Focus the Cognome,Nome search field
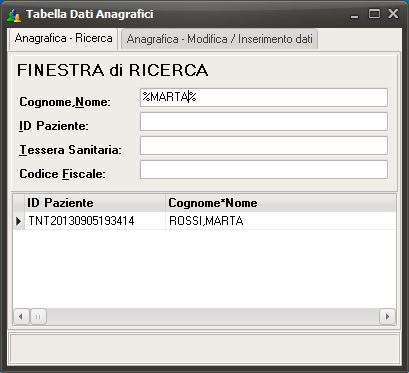The width and height of the screenshot is (409, 373). pos(264,97)
